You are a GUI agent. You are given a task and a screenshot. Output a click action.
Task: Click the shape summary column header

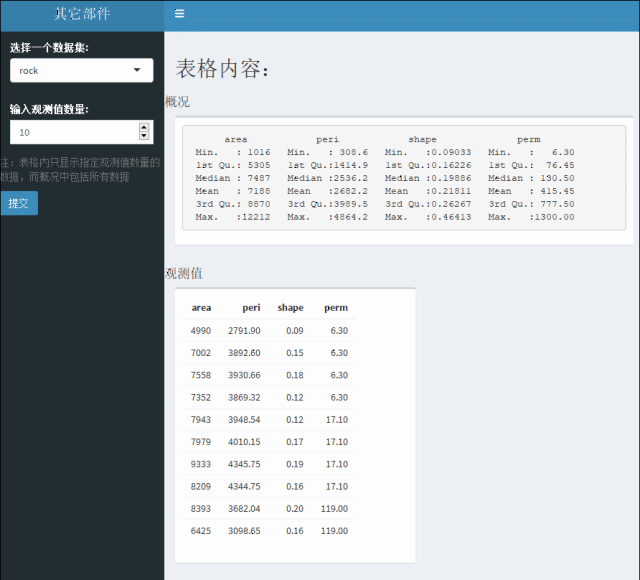pyautogui.click(x=422, y=140)
